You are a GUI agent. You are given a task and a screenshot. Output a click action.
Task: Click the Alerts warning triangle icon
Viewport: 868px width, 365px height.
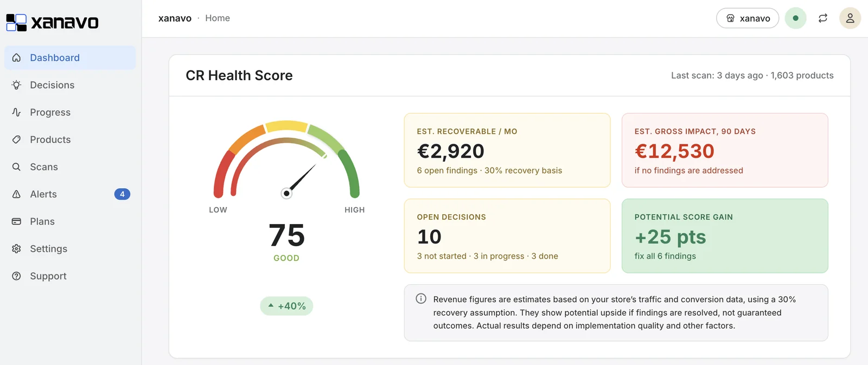point(17,194)
